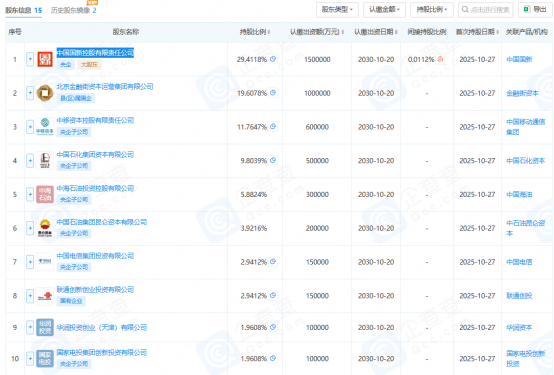Click the 中国石化集团资本 logo
The height and width of the screenshot is (375, 554).
pyautogui.click(x=45, y=160)
